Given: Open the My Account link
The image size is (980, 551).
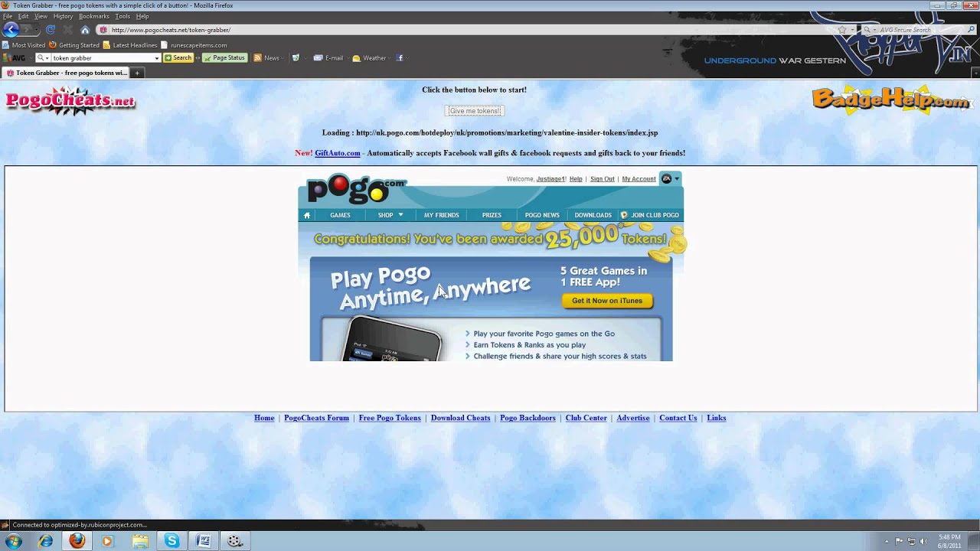Looking at the screenshot, I should pos(639,179).
